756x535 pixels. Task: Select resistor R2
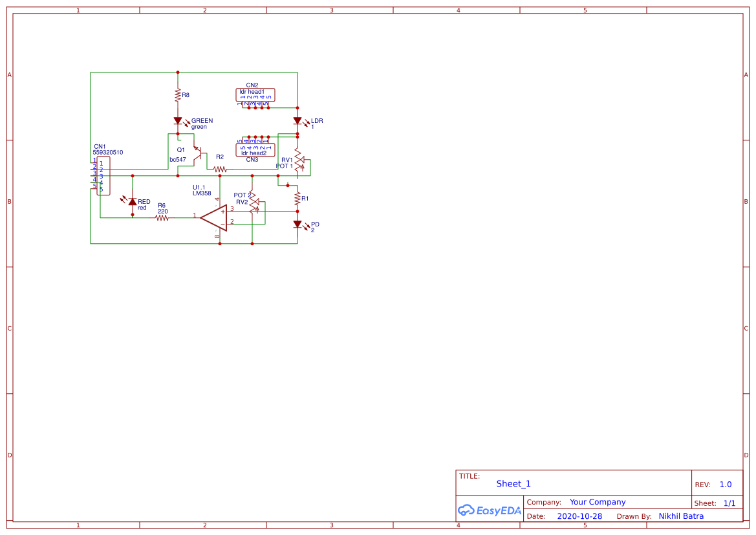[x=219, y=168]
